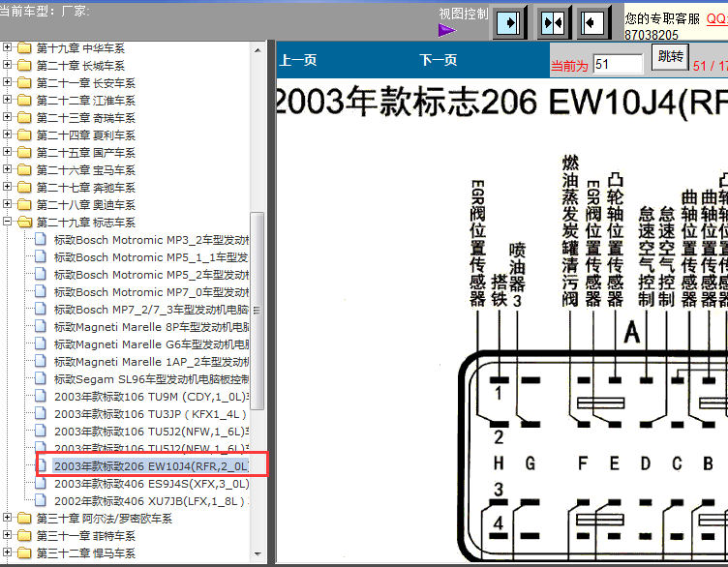Expand 第二十七章 奔驰车系 node
This screenshot has width=728, height=567.
[7, 186]
